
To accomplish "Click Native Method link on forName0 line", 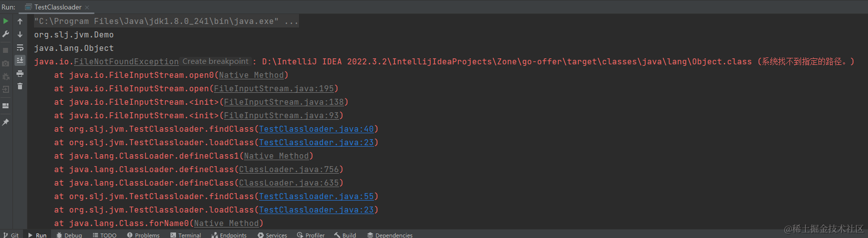I will point(226,224).
